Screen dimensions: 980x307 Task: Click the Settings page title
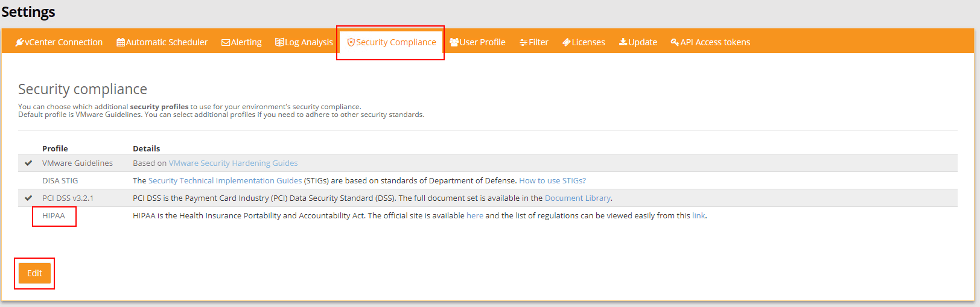pos(28,11)
